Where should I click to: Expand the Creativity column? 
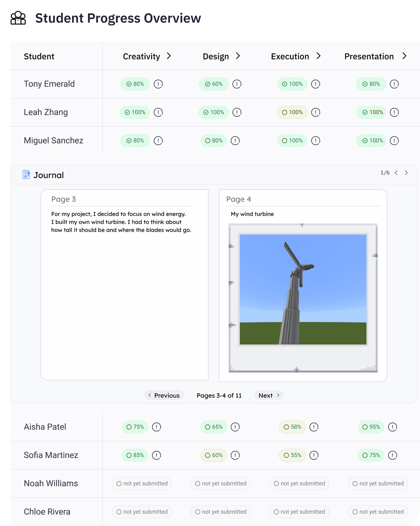[169, 56]
